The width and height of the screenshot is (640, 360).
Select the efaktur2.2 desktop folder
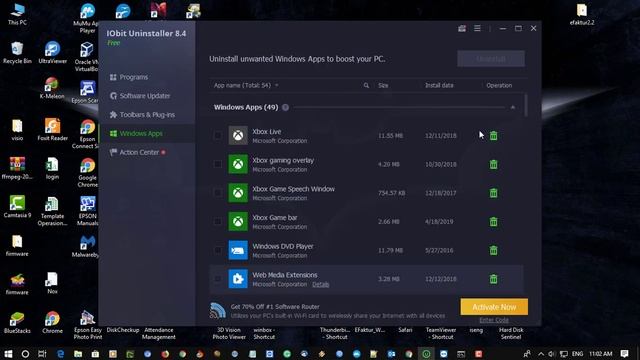point(582,14)
